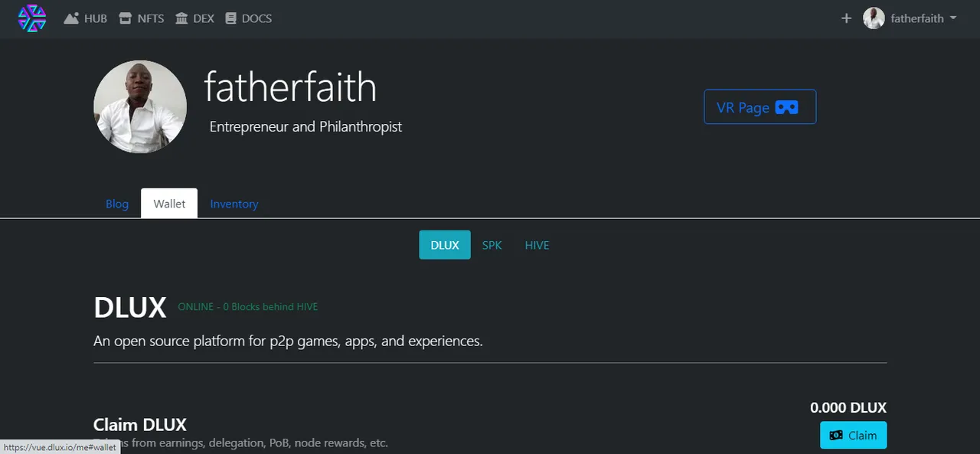Click the open source platform description text
980x454 pixels.
288,341
